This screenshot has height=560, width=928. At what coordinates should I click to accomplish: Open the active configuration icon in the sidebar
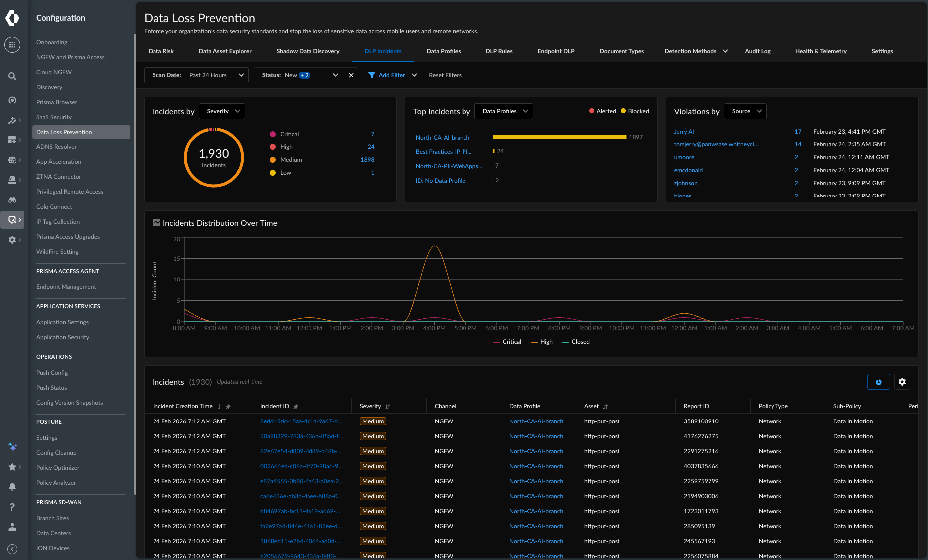[12, 220]
